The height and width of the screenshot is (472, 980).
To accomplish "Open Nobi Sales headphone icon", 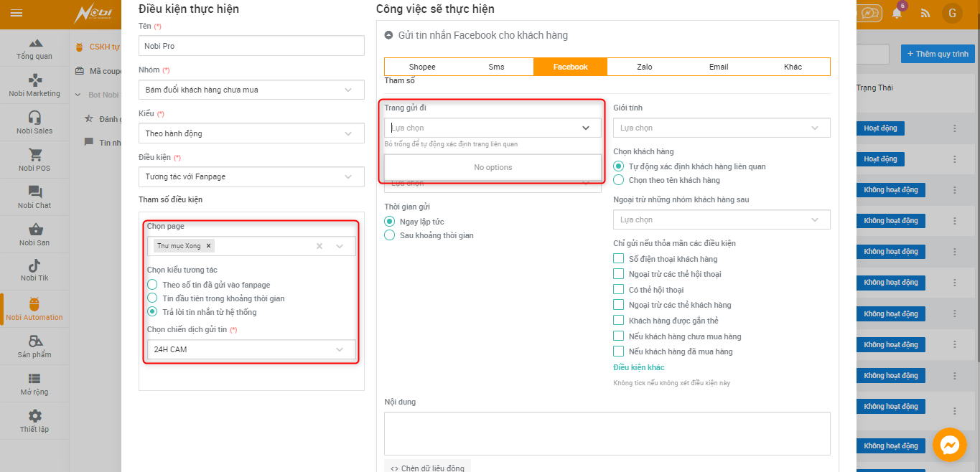I will click(34, 118).
